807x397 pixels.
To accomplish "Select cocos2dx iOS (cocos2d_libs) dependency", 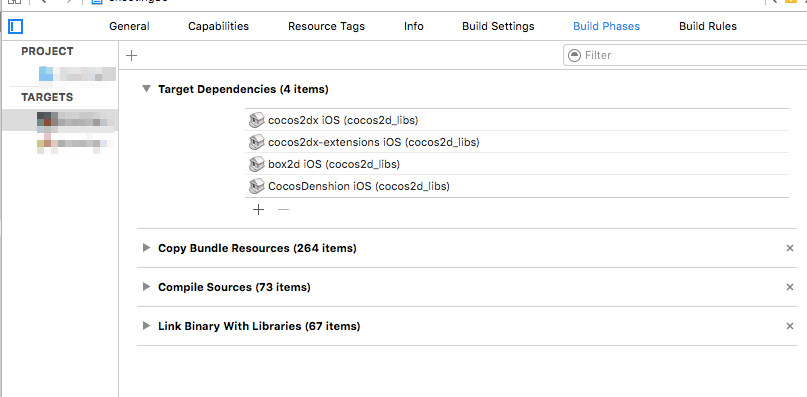I will click(x=517, y=120).
